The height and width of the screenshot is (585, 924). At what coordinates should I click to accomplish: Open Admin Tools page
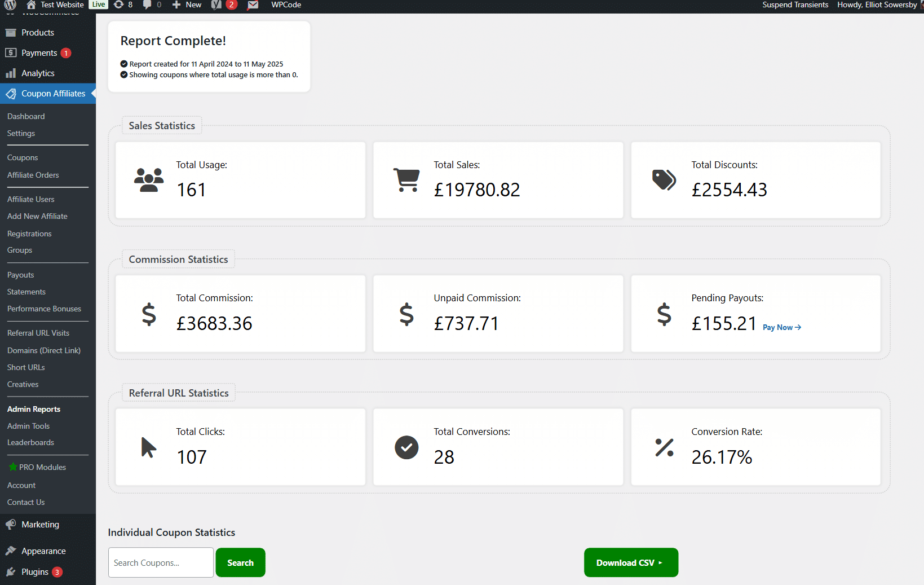28,426
